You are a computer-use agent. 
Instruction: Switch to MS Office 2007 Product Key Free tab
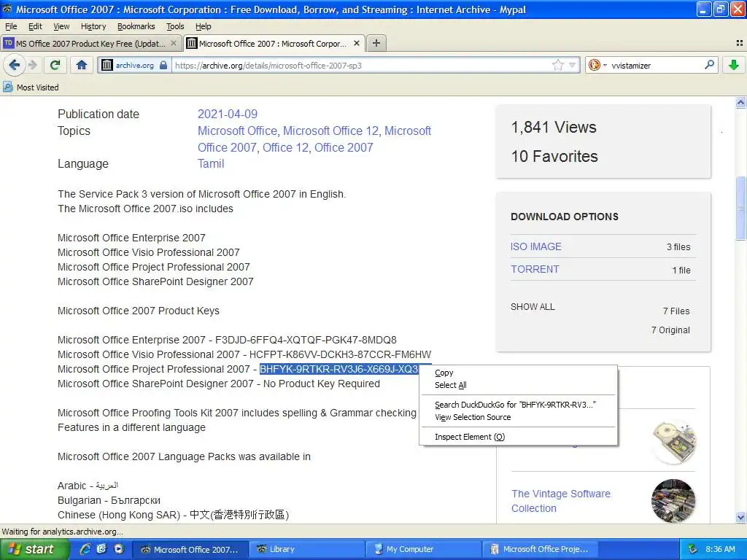tap(91, 43)
